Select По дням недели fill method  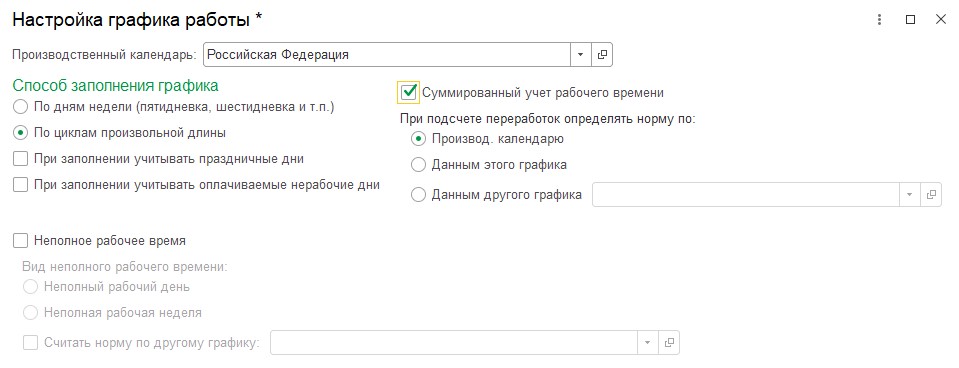pyautogui.click(x=21, y=107)
